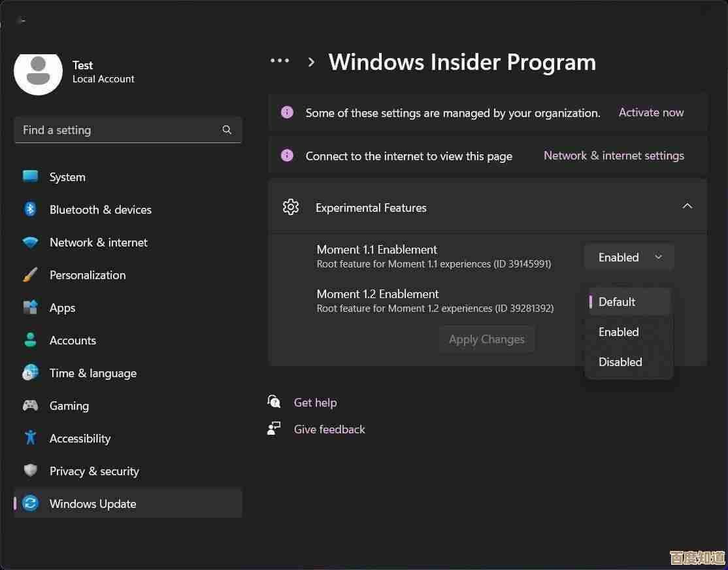Pick Disabled in the dropdown list
Image resolution: width=728 pixels, height=570 pixels.
(620, 362)
